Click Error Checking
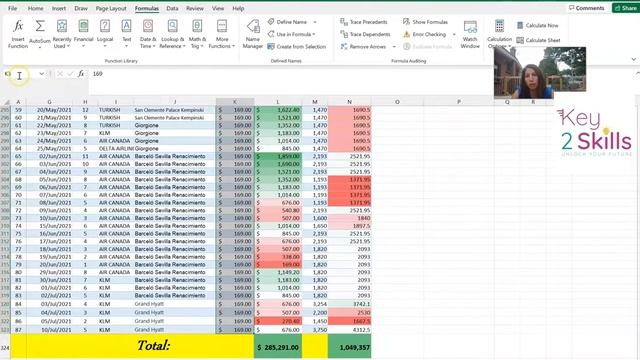Image resolution: width=640 pixels, height=360 pixels. point(424,34)
